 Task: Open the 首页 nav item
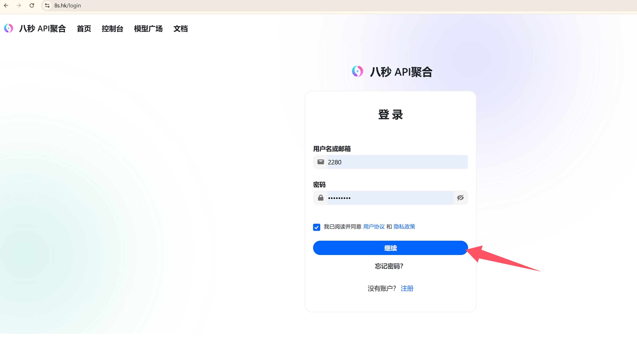coord(84,29)
